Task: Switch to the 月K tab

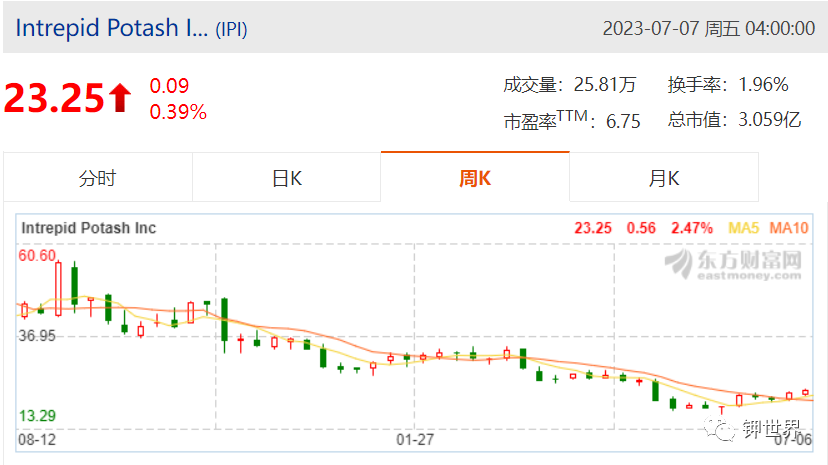Action: (664, 178)
